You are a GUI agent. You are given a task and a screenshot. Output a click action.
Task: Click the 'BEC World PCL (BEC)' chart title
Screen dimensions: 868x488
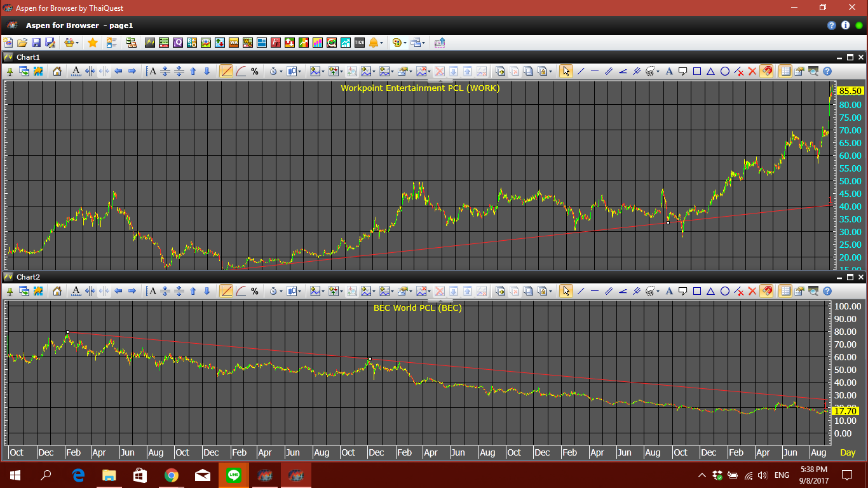click(417, 308)
